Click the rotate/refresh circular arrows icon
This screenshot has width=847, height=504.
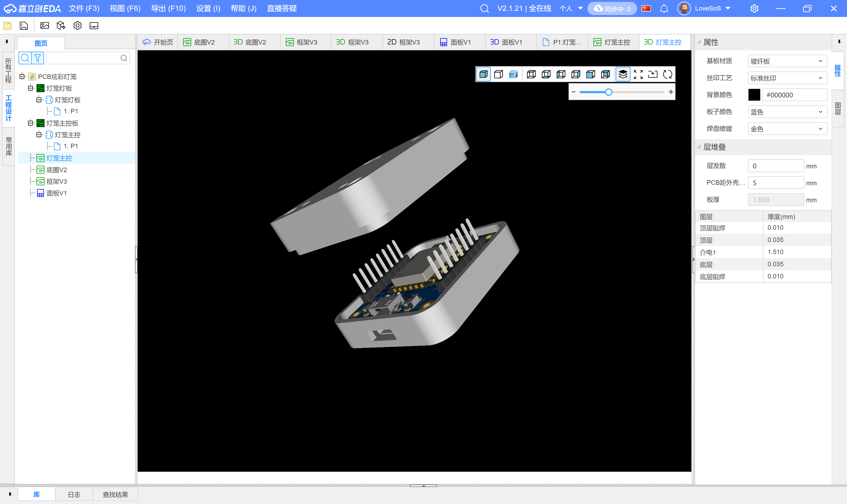click(x=667, y=74)
